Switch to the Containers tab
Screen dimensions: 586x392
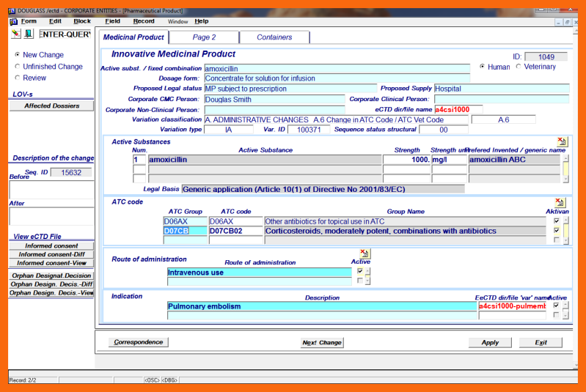click(x=274, y=37)
